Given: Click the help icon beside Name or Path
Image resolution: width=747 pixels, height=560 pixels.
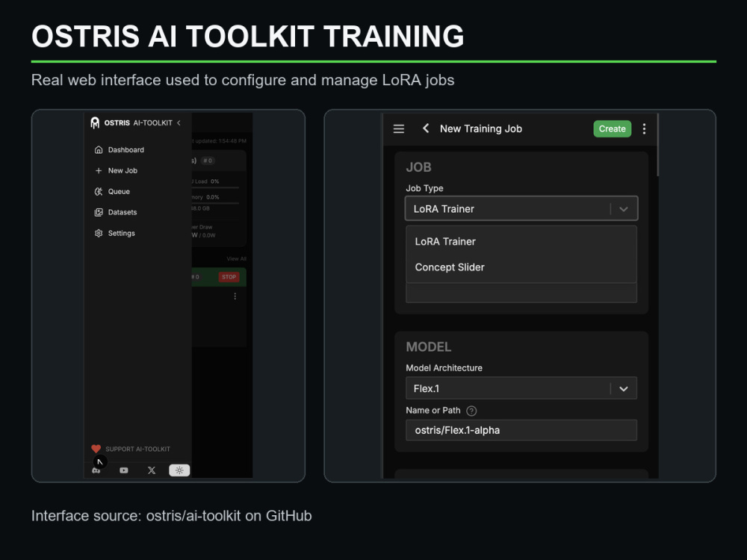Looking at the screenshot, I should click(x=471, y=411).
